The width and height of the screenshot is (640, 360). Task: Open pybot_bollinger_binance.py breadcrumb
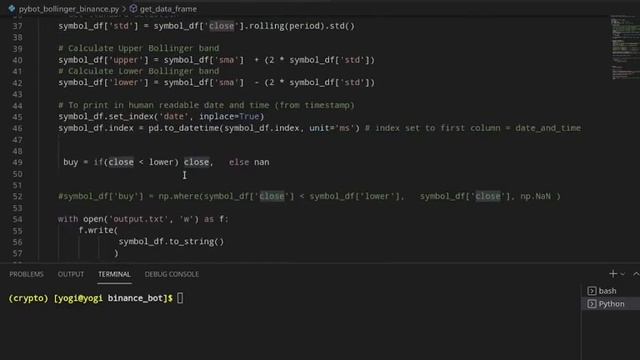[69, 9]
